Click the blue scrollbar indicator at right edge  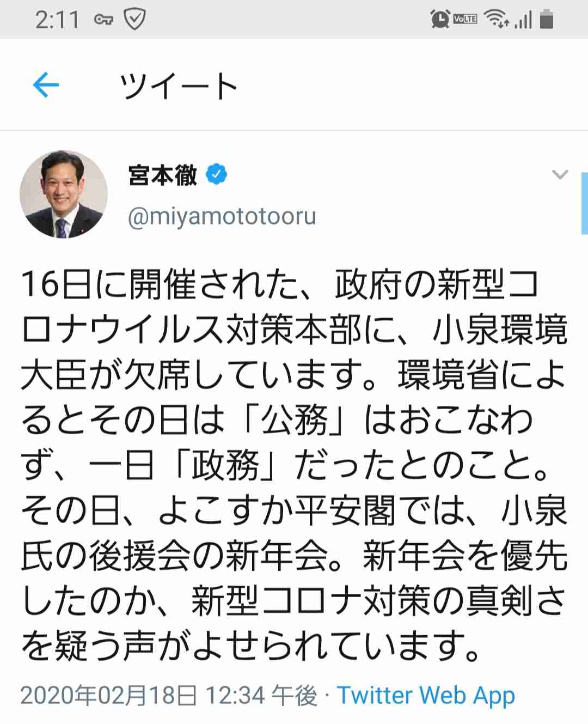(585, 203)
